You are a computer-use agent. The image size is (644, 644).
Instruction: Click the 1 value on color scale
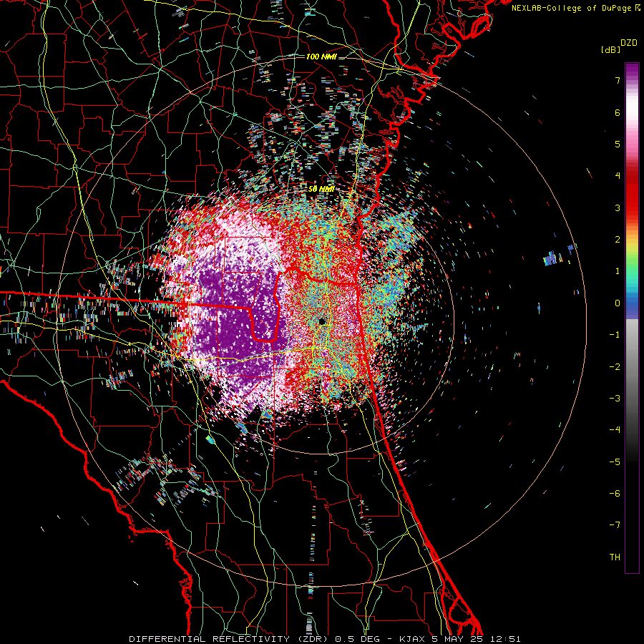(618, 271)
